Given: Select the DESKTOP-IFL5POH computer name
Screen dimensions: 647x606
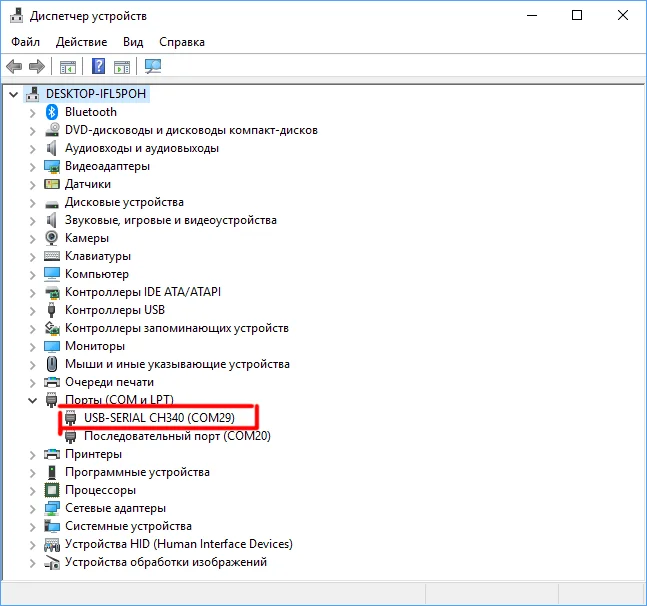Looking at the screenshot, I should (x=96, y=94).
